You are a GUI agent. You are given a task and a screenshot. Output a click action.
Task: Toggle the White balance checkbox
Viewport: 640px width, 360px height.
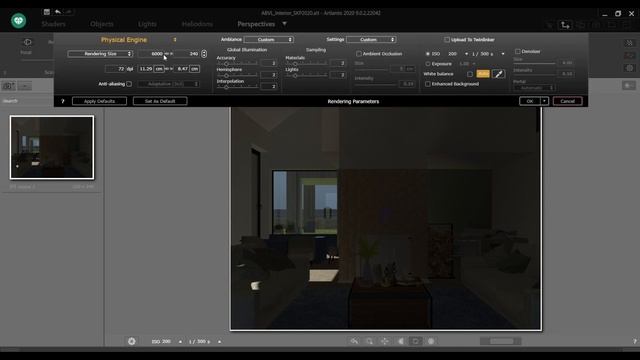point(470,74)
